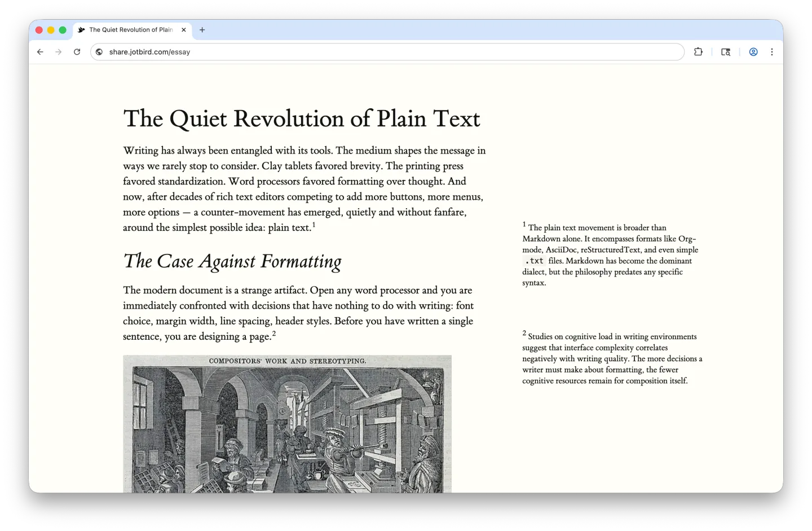Click footnote 1 superscript after plain text
Screen dimensions: 812x531
314,223
